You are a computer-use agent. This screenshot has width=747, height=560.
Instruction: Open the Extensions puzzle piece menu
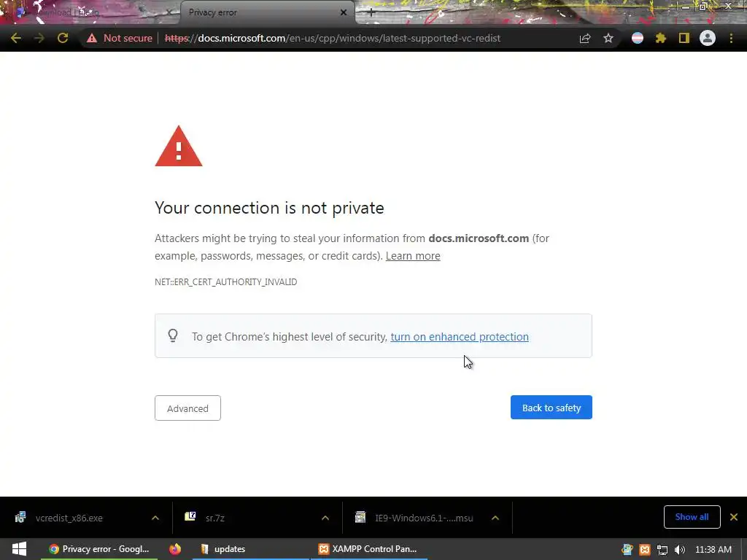661,38
